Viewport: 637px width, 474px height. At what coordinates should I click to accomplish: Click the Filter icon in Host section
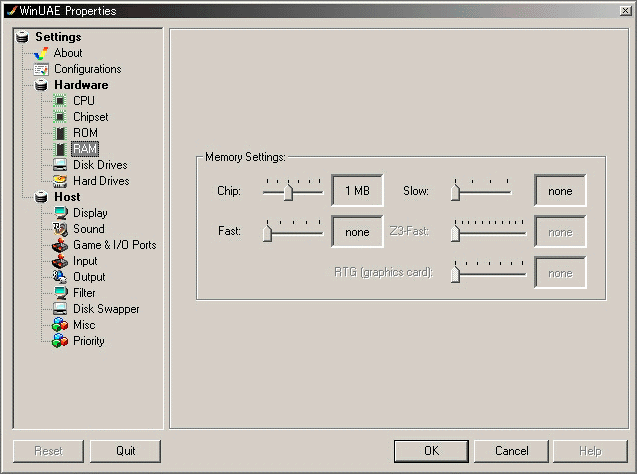pos(60,293)
